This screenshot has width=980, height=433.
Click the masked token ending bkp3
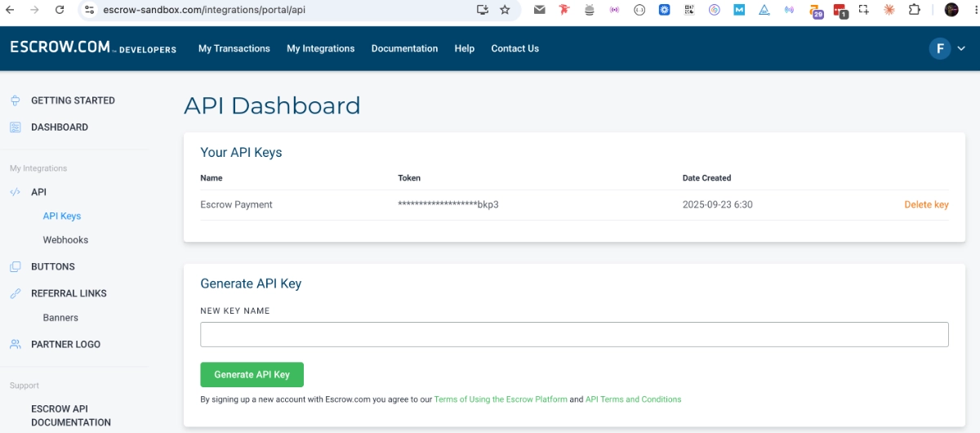(448, 205)
